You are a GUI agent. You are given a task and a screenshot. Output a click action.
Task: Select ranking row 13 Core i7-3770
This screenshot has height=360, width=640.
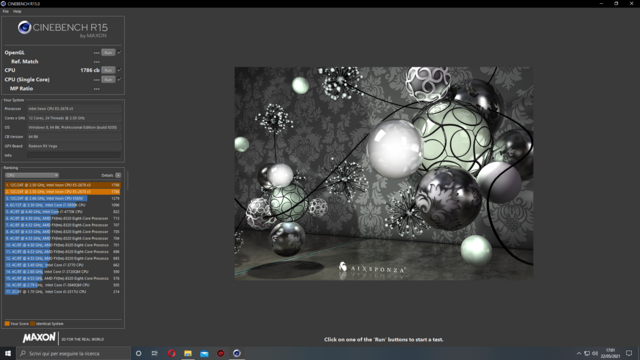62,265
